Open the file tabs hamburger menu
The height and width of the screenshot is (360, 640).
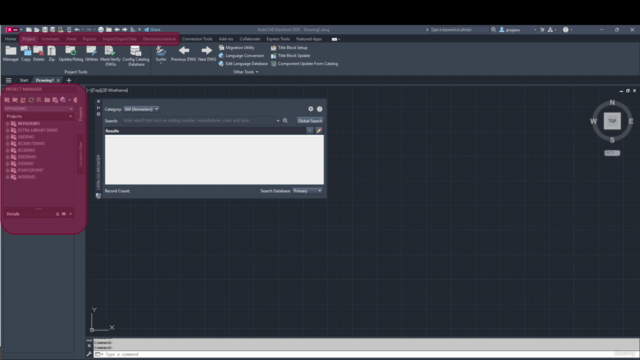pyautogui.click(x=9, y=80)
